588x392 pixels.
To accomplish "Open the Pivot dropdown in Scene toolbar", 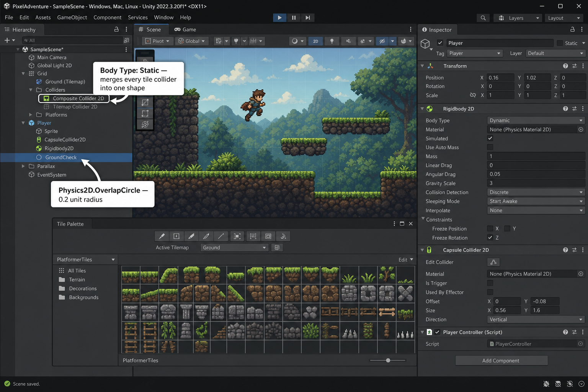I will (x=157, y=41).
